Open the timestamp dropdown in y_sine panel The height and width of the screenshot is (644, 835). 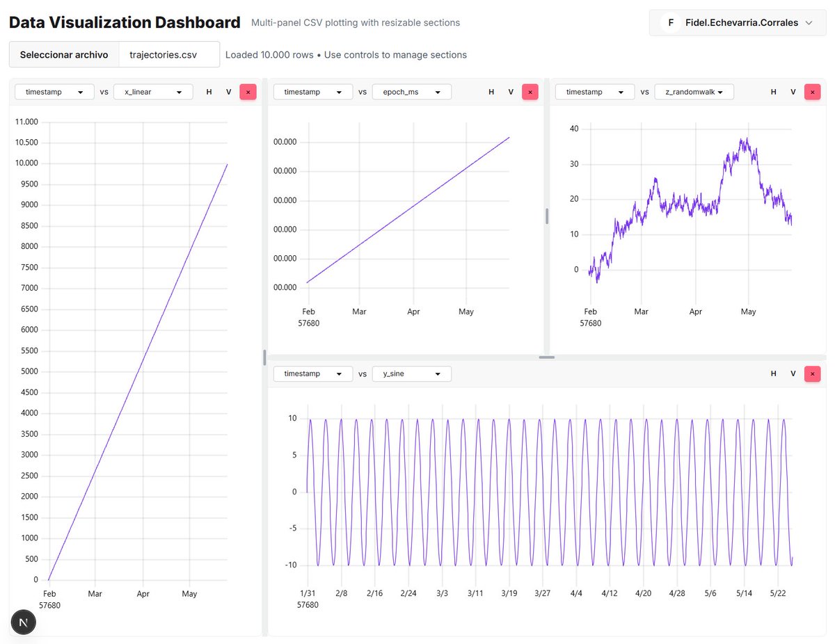point(312,373)
